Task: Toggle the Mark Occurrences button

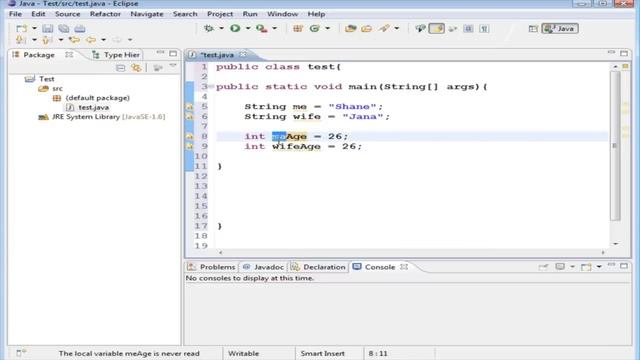Action: click(436, 29)
